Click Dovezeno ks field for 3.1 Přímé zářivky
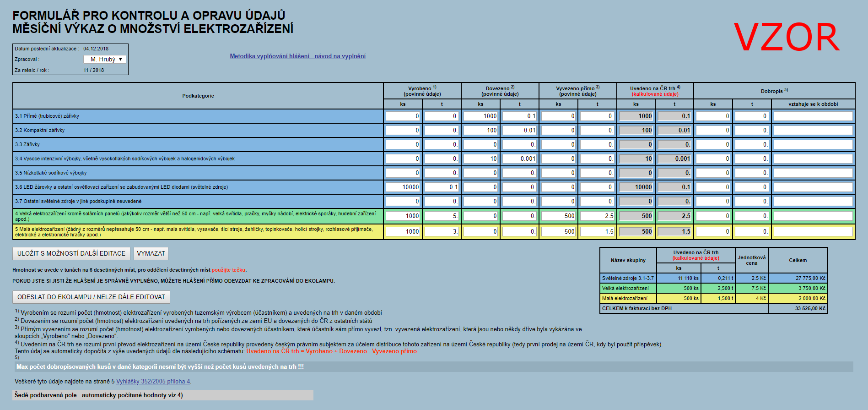 (480, 116)
